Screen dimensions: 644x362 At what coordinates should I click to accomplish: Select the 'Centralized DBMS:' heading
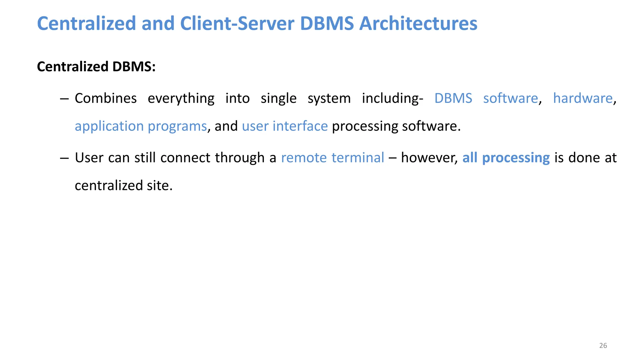point(96,67)
